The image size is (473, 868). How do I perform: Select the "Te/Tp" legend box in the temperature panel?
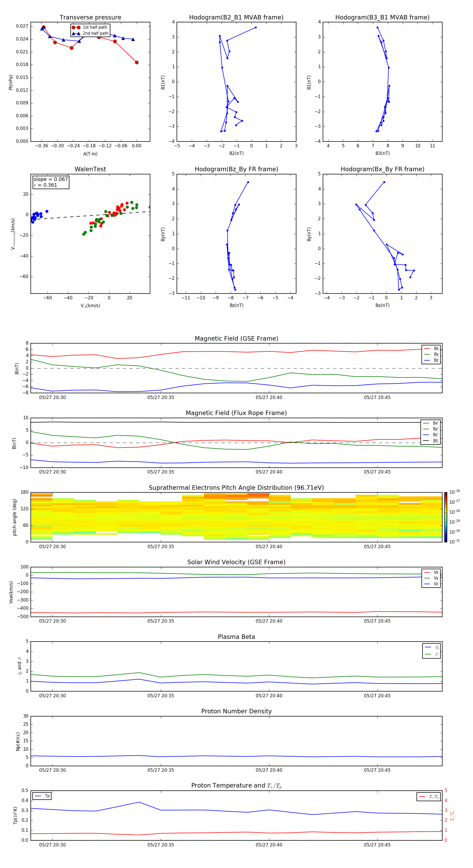click(428, 796)
